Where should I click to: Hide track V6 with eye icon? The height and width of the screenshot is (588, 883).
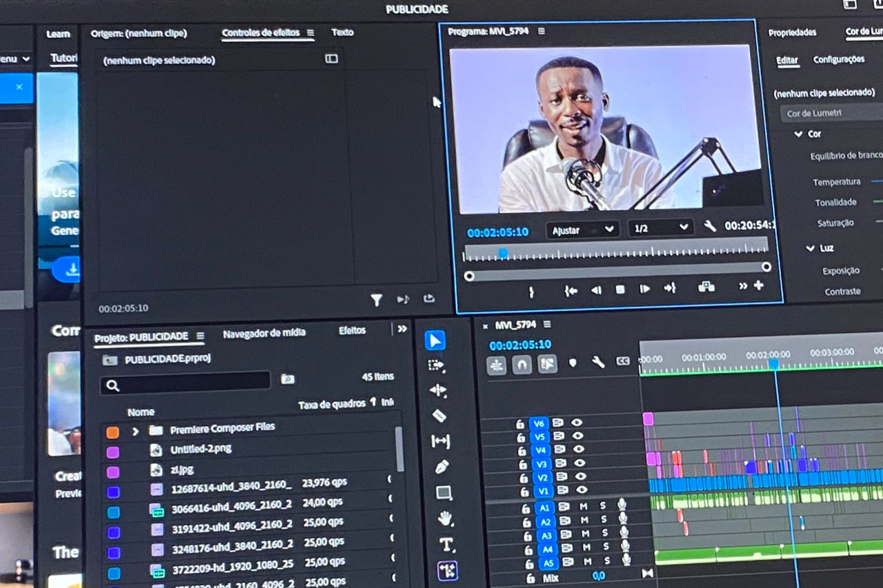coord(577,423)
